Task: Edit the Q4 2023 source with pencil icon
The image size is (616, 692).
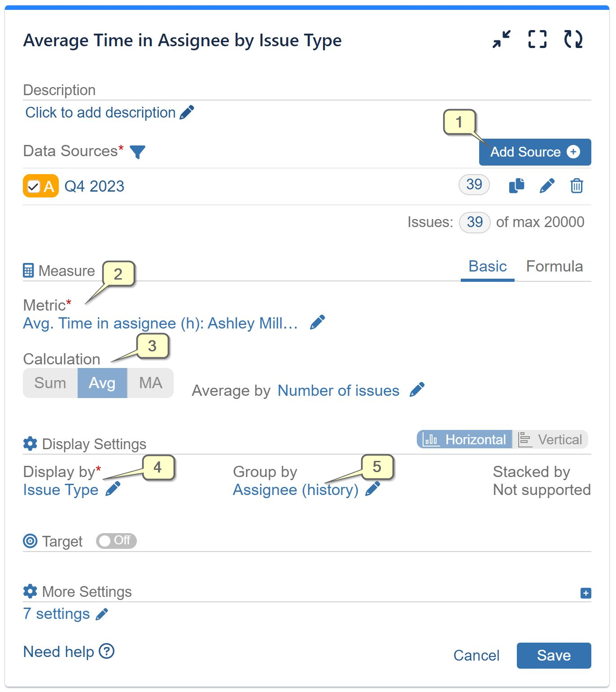Action: pos(547,185)
